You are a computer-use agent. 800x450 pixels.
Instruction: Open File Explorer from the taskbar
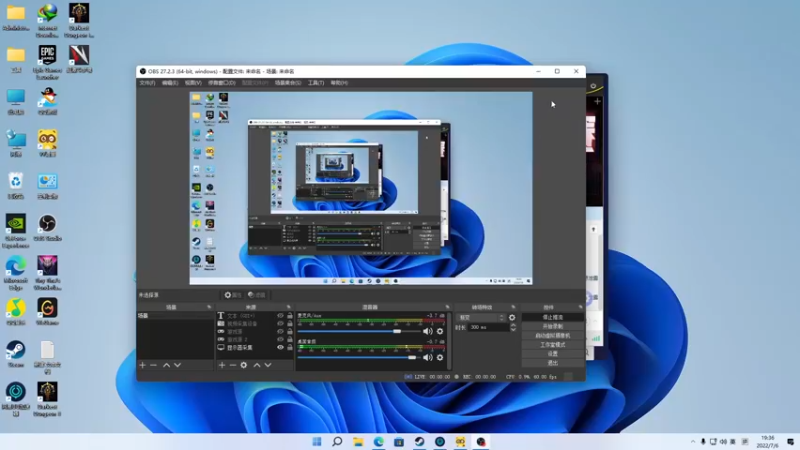coord(358,441)
